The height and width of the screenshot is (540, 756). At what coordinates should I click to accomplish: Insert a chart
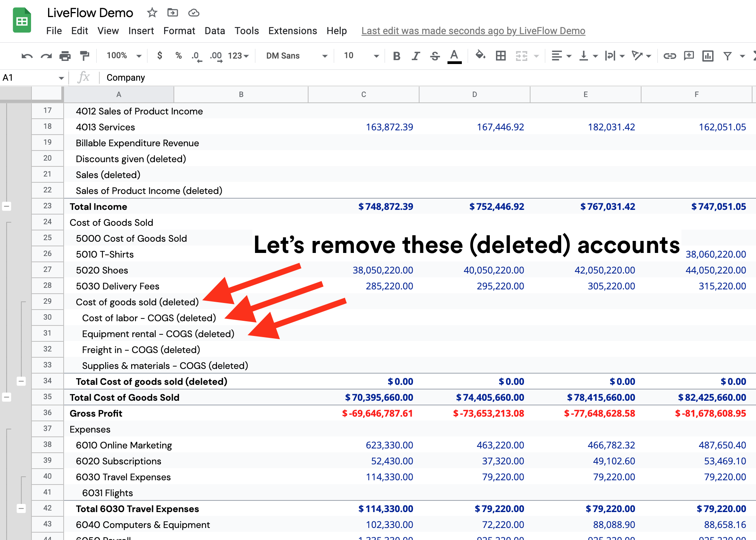click(x=708, y=56)
